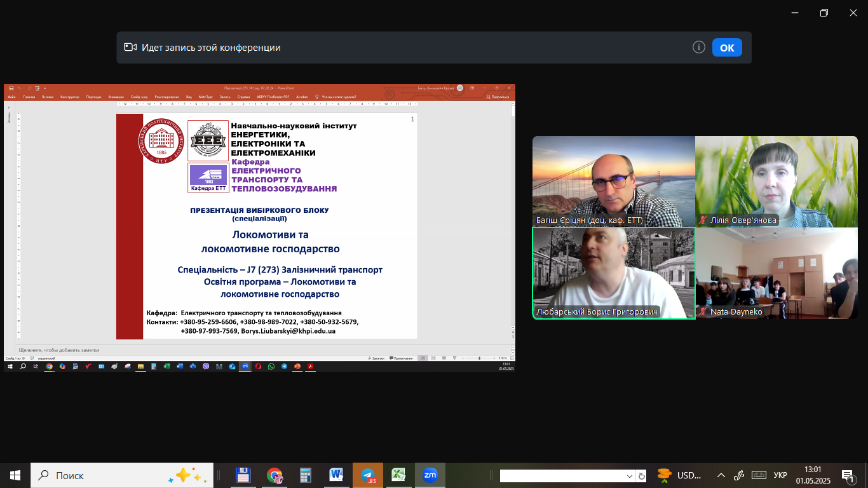Click the recording info icon
This screenshot has height=488, width=868.
point(699,48)
